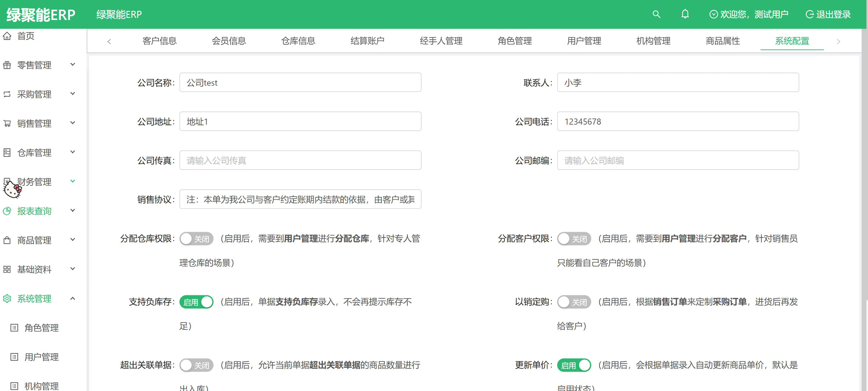Disable the 支持负库存 switch
Screen dimensions: 868x391
pos(196,302)
